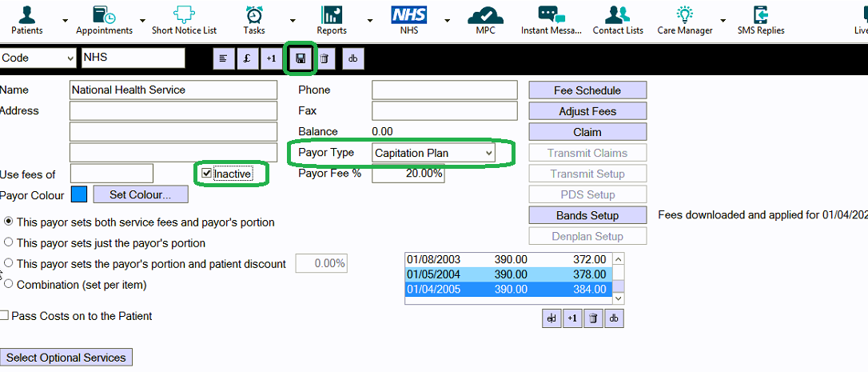The image size is (868, 372).
Task: Select 'This payor sets just the payor's portion'
Action: [8, 242]
